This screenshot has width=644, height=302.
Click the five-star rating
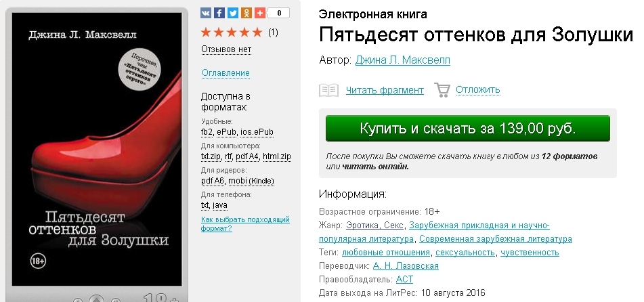click(x=232, y=32)
